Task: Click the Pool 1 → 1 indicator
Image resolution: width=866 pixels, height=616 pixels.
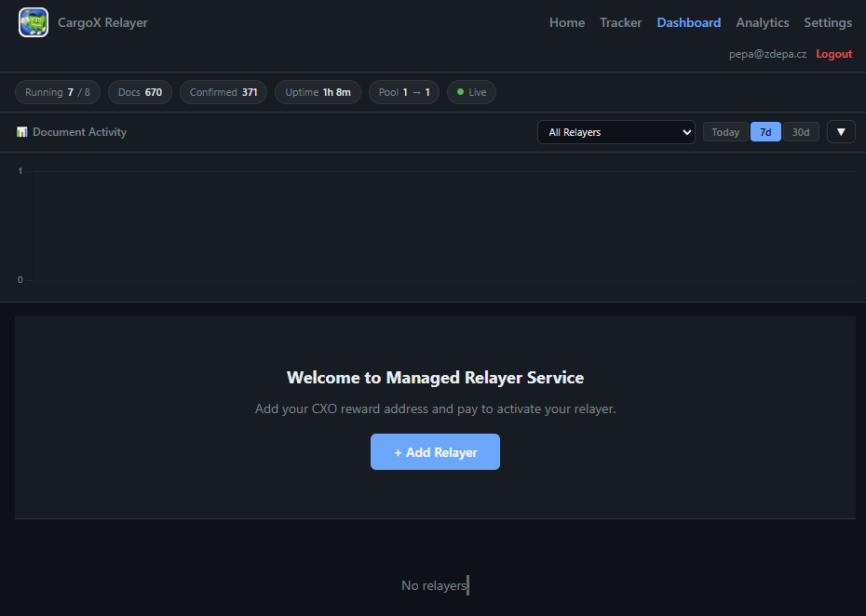Action: click(x=403, y=91)
